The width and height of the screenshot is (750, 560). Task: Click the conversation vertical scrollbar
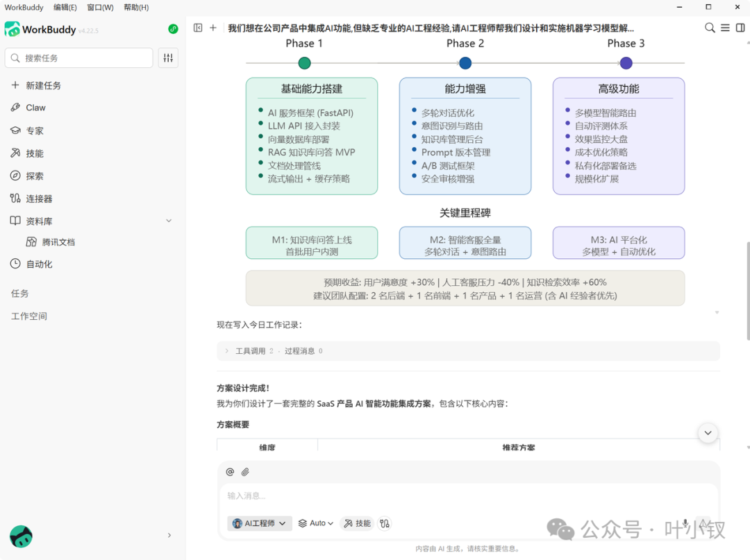click(747, 291)
